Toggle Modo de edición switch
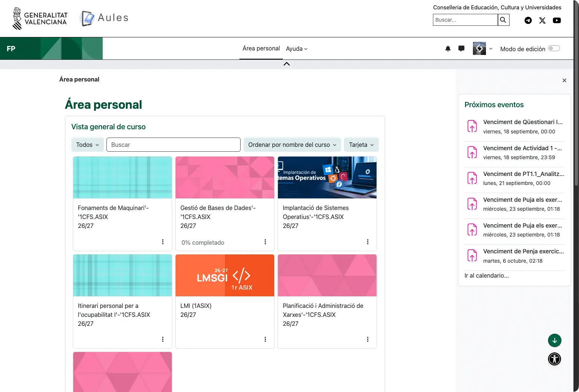Image resolution: width=579 pixels, height=392 pixels. (554, 48)
